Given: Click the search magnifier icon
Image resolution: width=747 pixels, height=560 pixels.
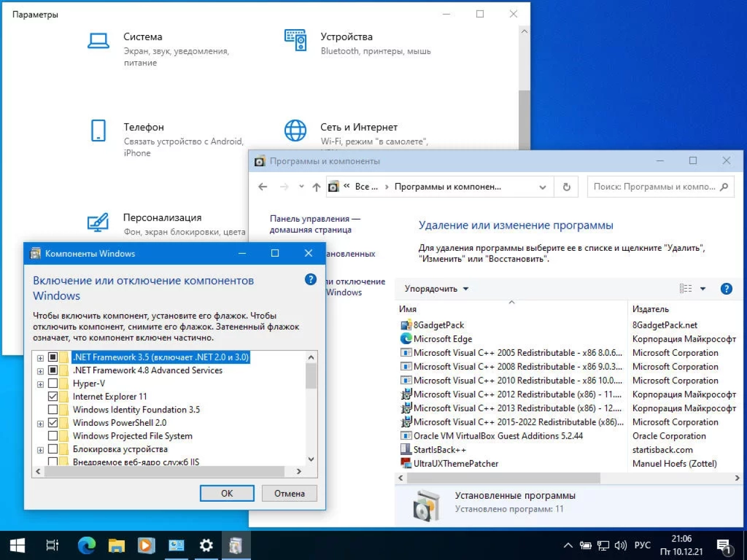Looking at the screenshot, I should (x=724, y=187).
